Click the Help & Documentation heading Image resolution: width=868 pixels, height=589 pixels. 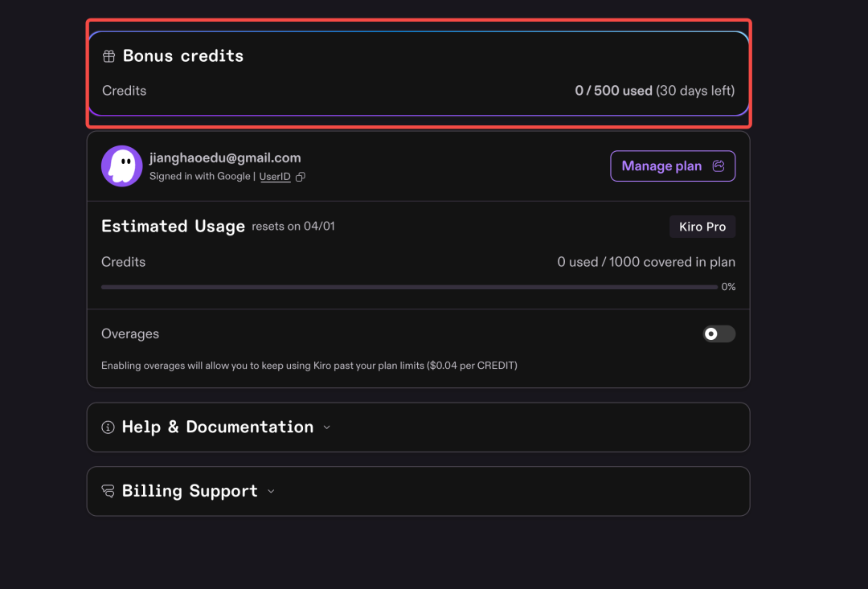tap(218, 427)
